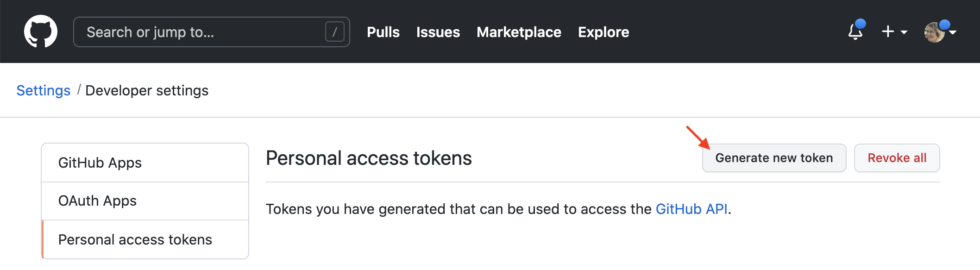Click the red Revoke all button
Screen dimensions: 980x270
click(x=897, y=158)
